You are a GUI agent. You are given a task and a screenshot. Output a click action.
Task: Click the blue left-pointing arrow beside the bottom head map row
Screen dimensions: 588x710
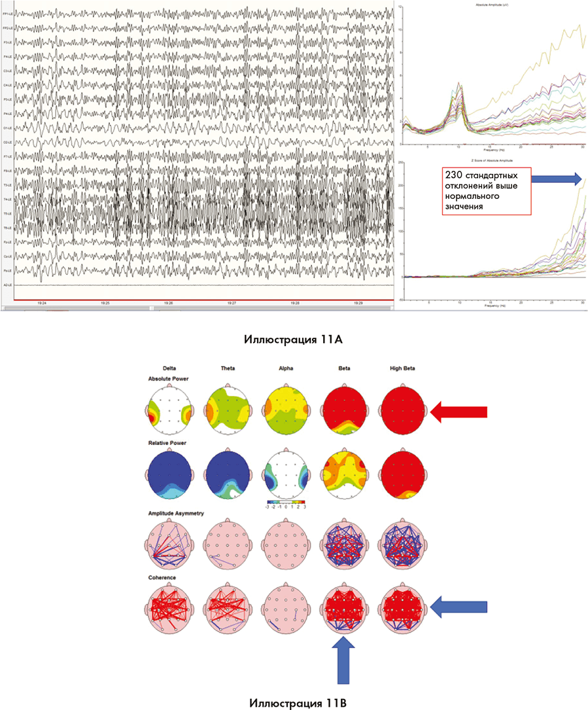(459, 607)
